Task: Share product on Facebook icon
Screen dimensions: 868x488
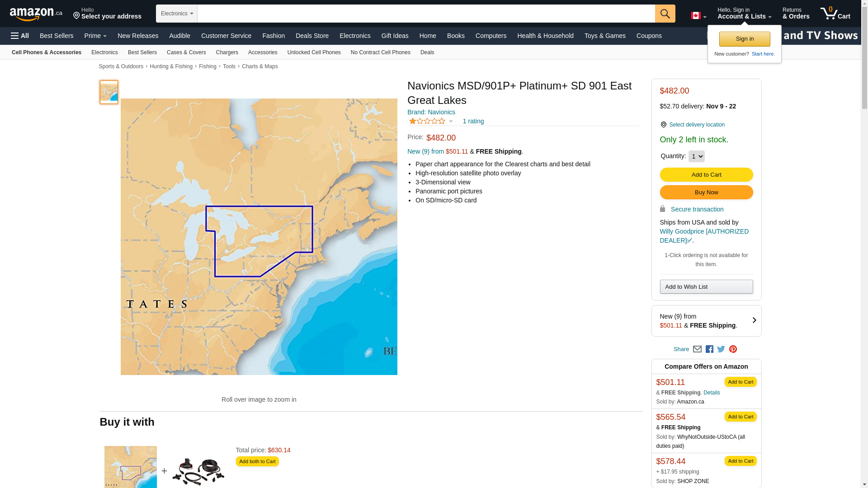Action: point(709,349)
